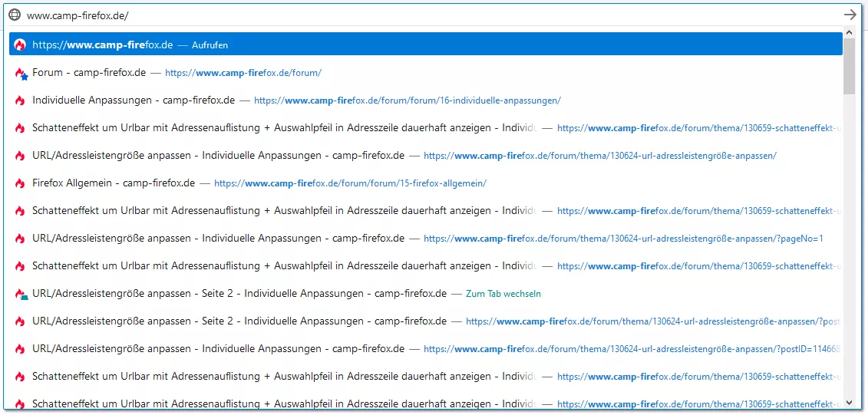Click the bookmarked Forum flame-star icon
Viewport: 868px width, 415px height.
coord(21,73)
